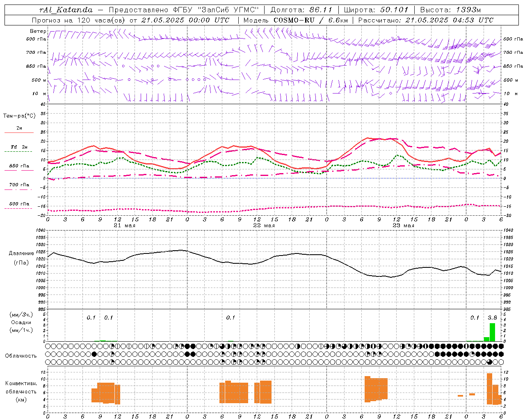The height and width of the screenshot is (420, 525).
Task: Click the Тем-ра(°C) panel label
Action: [x=19, y=116]
